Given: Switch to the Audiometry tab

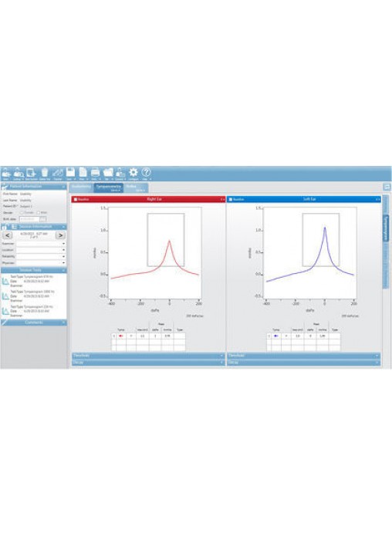Looking at the screenshot, I should tap(82, 187).
